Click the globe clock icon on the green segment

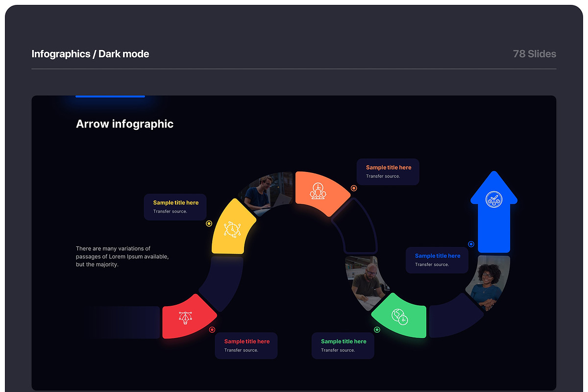(x=399, y=316)
